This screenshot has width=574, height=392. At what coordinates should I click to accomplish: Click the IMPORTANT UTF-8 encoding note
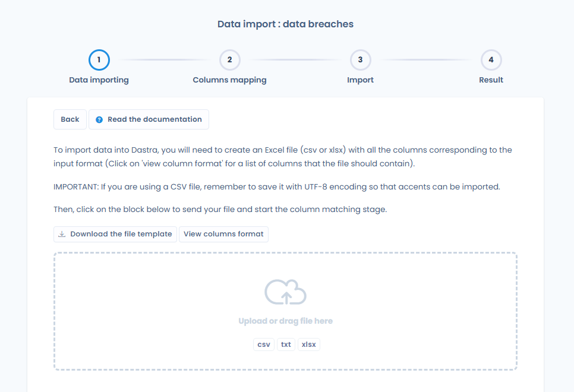pyautogui.click(x=277, y=186)
